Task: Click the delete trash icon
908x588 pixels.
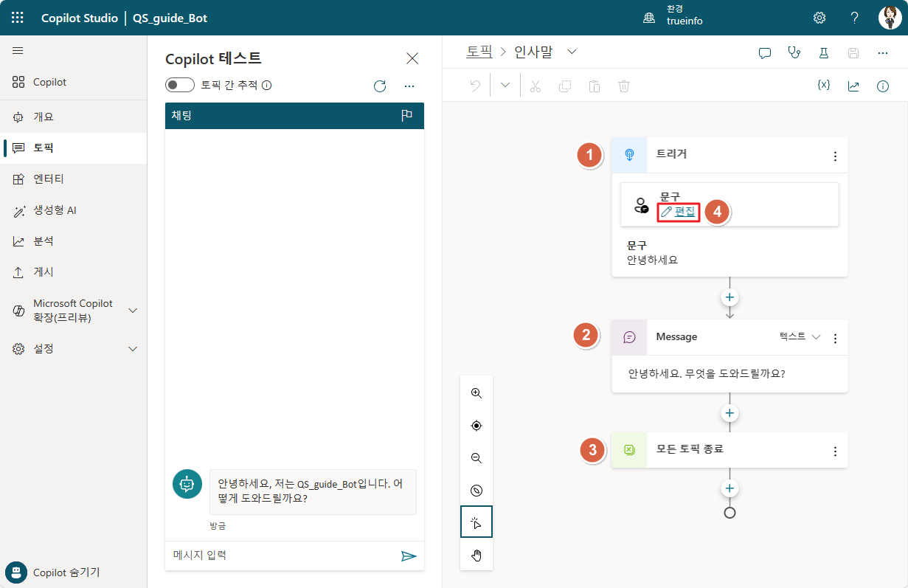Action: click(624, 86)
